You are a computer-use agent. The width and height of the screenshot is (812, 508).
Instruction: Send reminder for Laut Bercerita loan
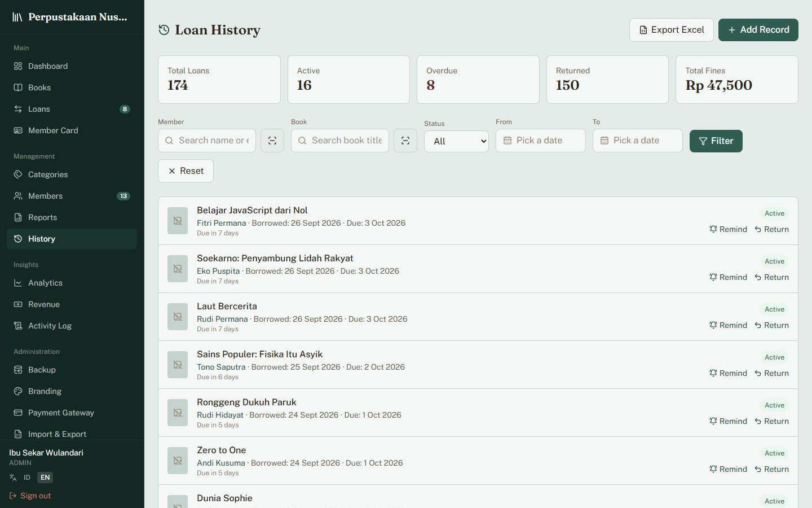point(728,325)
